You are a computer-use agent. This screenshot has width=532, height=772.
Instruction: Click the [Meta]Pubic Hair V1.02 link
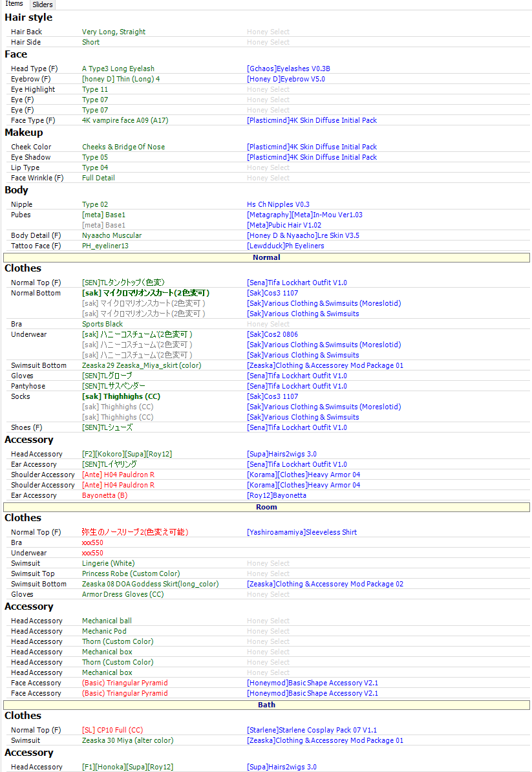pos(284,226)
